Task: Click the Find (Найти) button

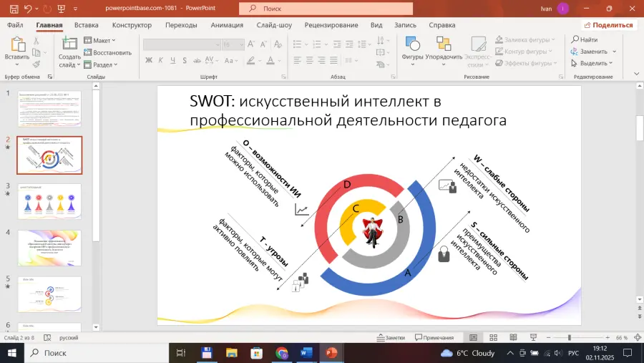Action: coord(585,40)
